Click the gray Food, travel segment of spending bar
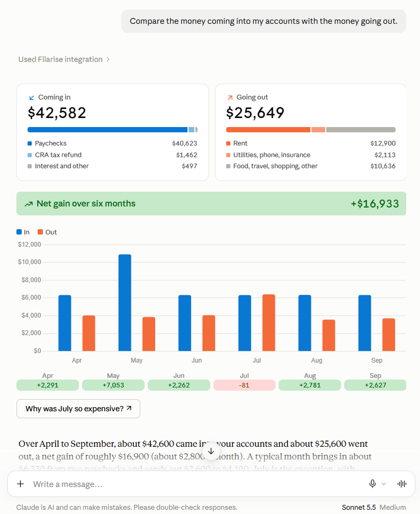Image resolution: width=420 pixels, height=514 pixels. 361,130
